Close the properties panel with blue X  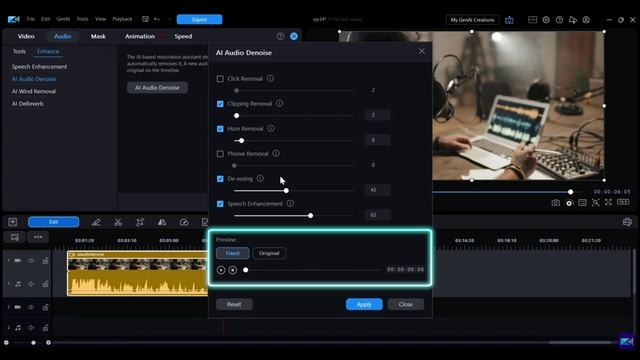click(x=294, y=36)
